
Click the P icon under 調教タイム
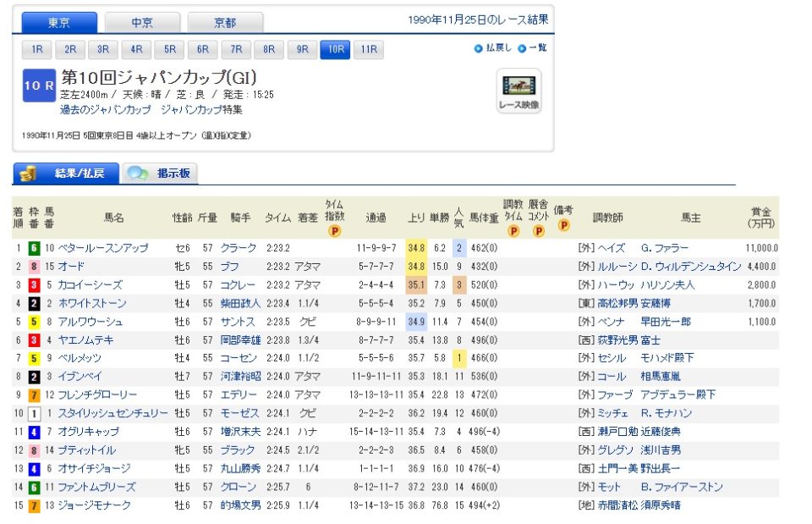pos(513,230)
